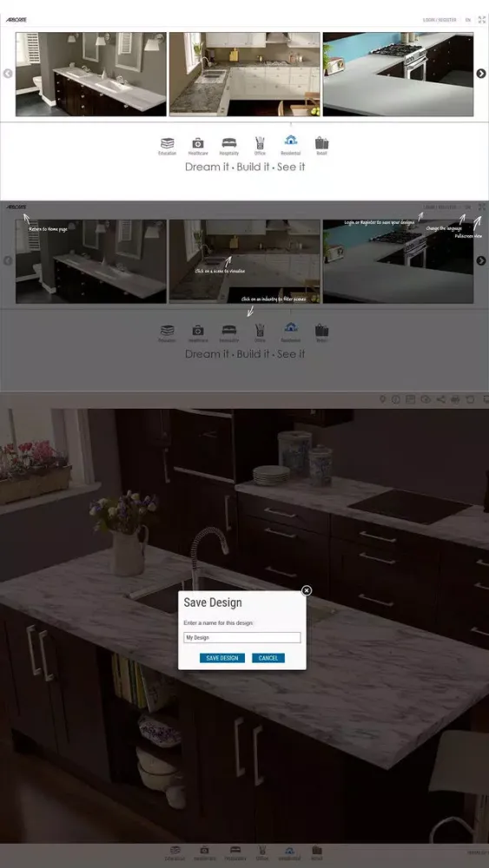The height and width of the screenshot is (868, 489).
Task: Click the Arborite logo on top home screen
Action: (16, 20)
